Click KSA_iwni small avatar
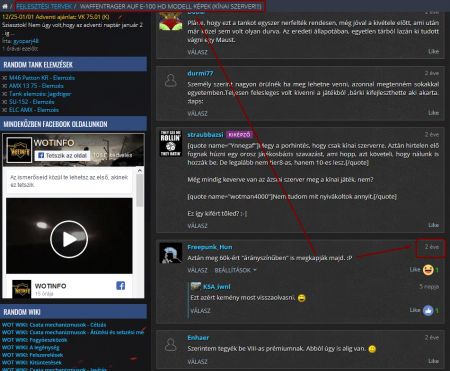This screenshot has width=450, height=371. (x=196, y=286)
